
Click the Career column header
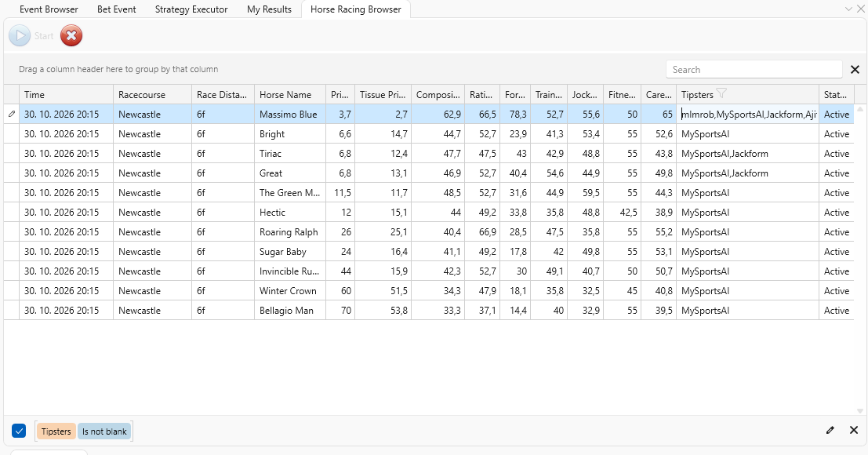(x=659, y=95)
